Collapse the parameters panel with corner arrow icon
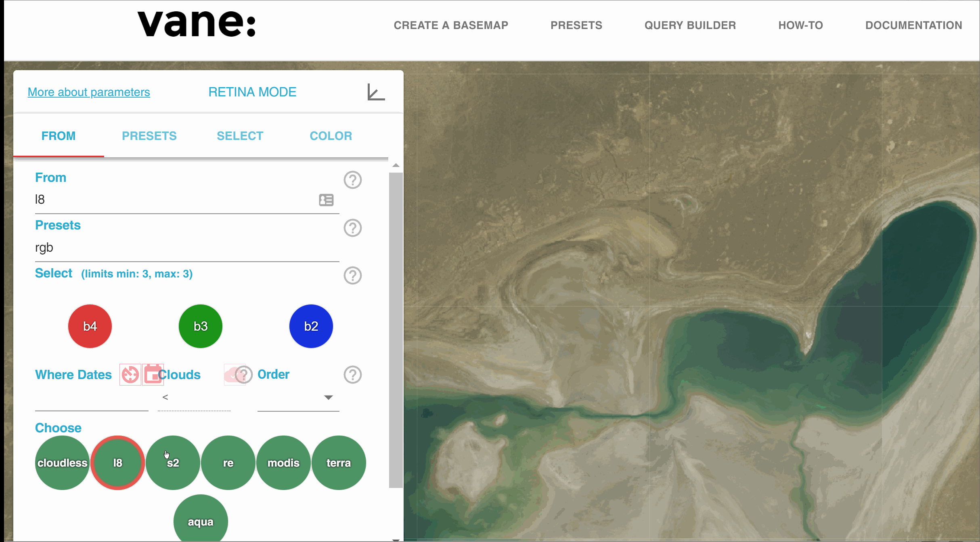The image size is (980, 542). point(376,92)
